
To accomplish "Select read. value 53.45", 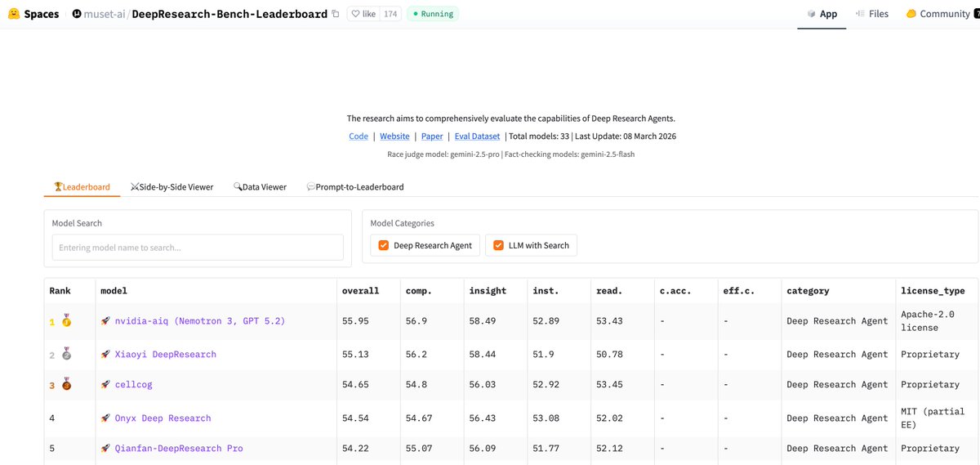I will pos(610,385).
